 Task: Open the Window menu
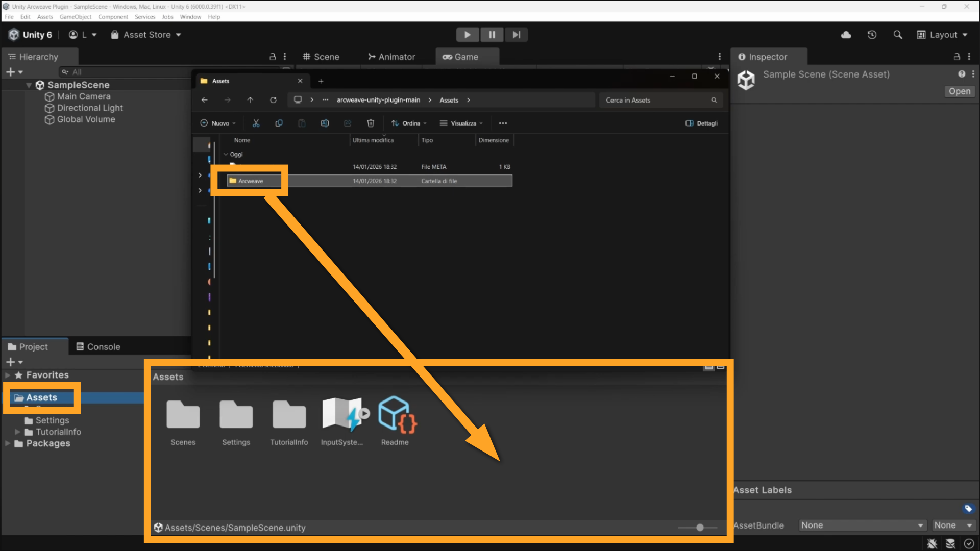(190, 17)
